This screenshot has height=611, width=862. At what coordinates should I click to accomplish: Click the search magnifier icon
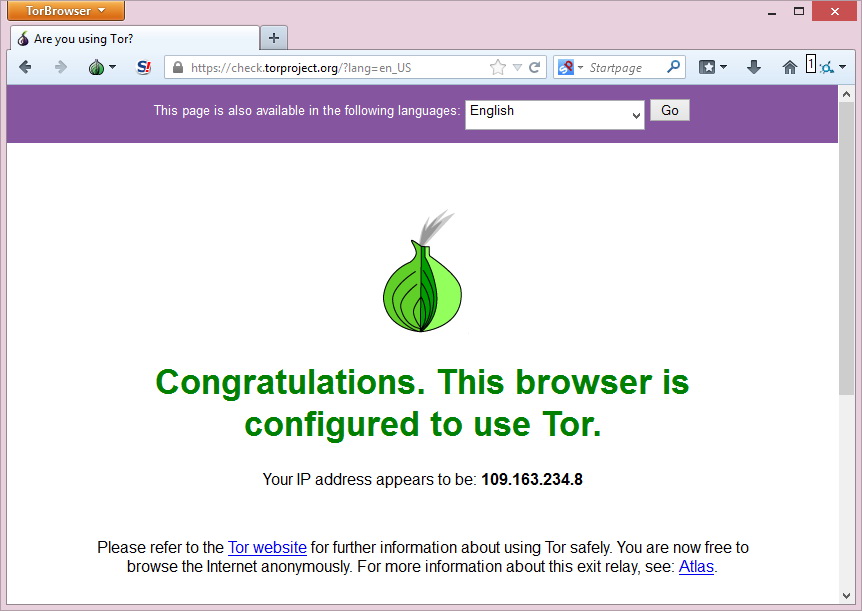[673, 67]
